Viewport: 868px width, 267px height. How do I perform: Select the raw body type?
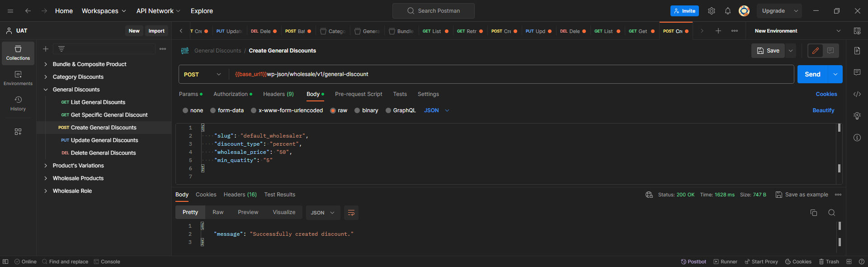point(333,110)
